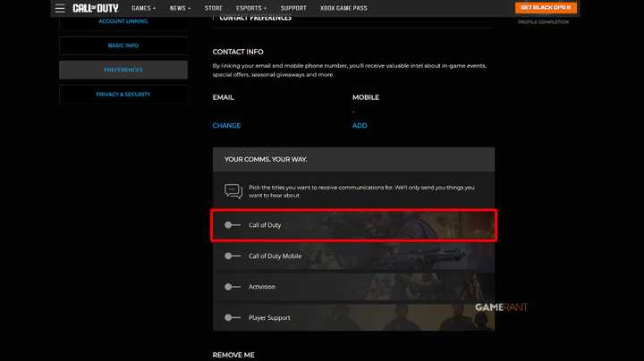644x361 pixels.
Task: Open Xbox Game Pass in navigation
Action: point(342,8)
